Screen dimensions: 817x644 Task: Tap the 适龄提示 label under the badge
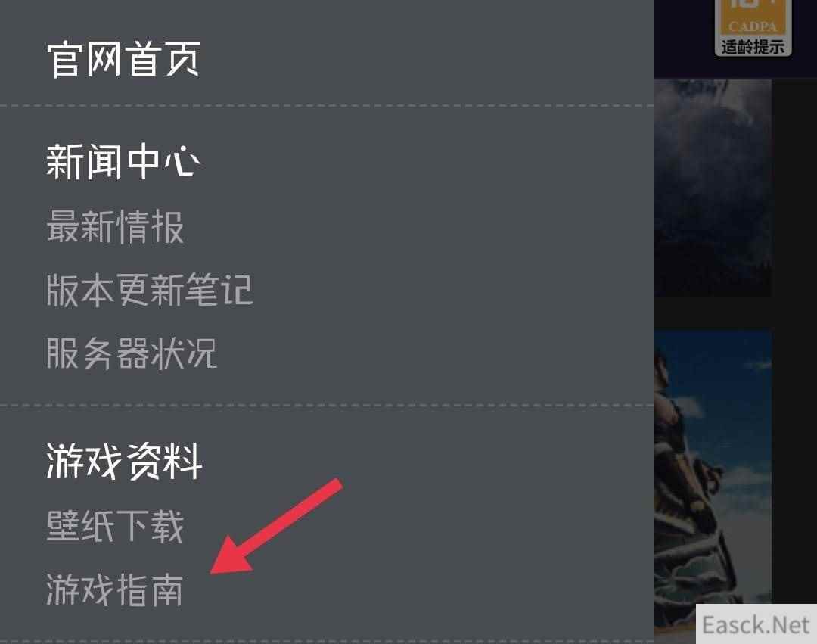pos(753,47)
